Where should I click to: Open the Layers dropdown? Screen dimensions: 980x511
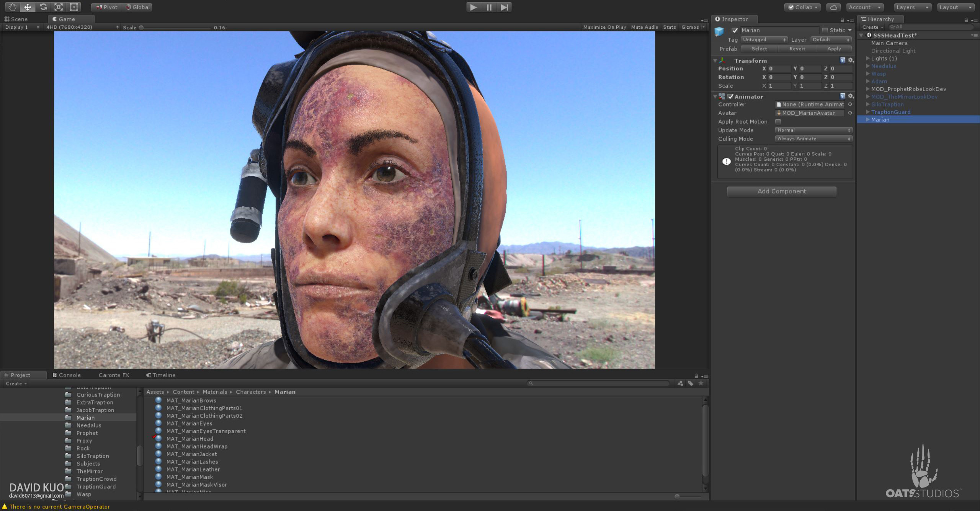click(912, 7)
